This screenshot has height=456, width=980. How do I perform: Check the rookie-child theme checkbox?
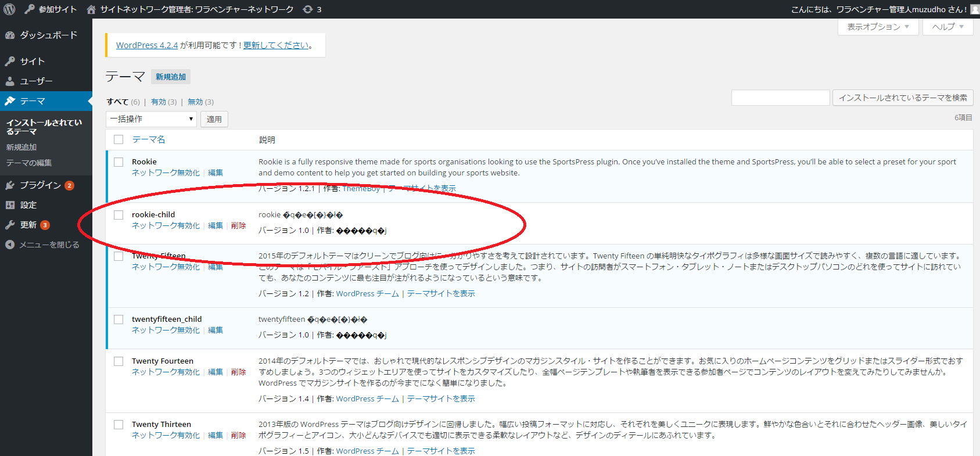click(119, 215)
